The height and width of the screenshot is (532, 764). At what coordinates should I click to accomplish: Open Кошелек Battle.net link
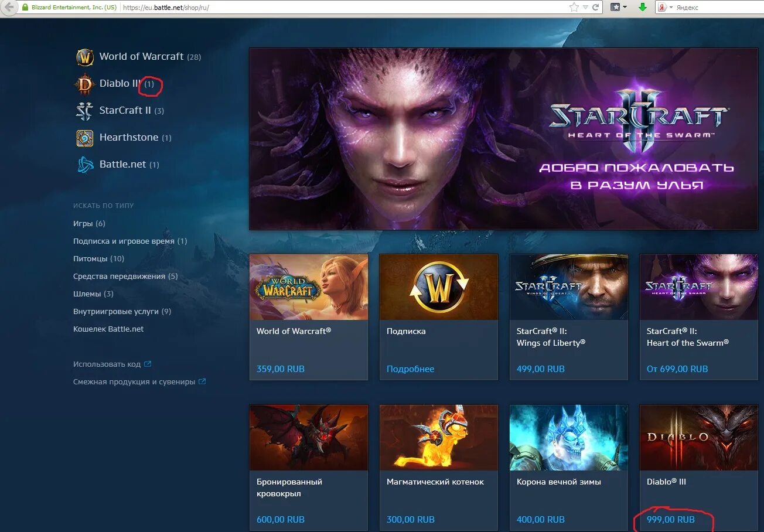tap(108, 329)
